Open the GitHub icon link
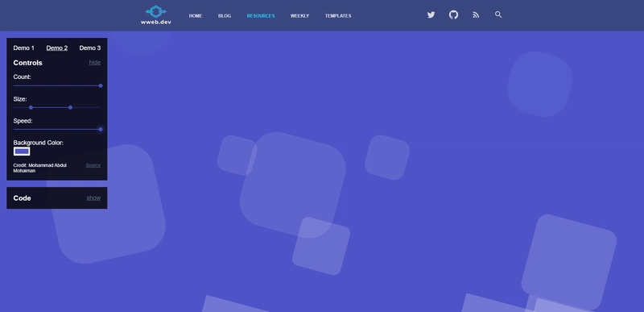The width and height of the screenshot is (644, 312). [x=453, y=15]
